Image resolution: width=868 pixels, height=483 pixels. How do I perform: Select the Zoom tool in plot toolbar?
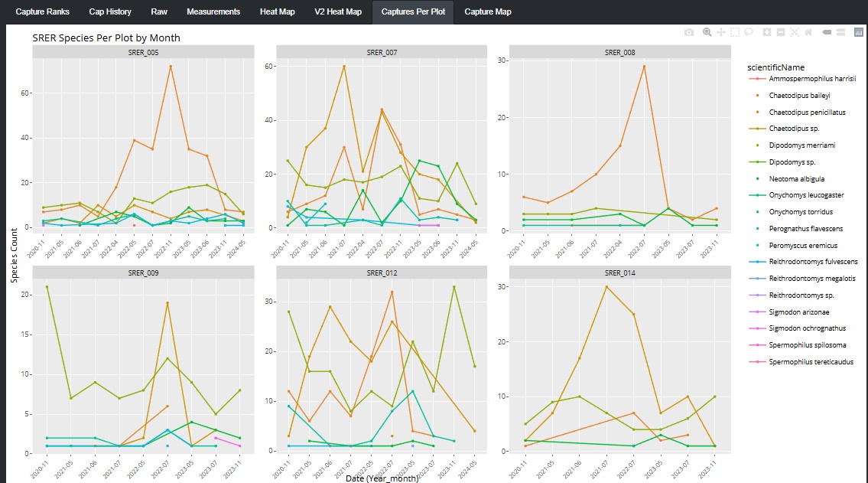click(707, 32)
